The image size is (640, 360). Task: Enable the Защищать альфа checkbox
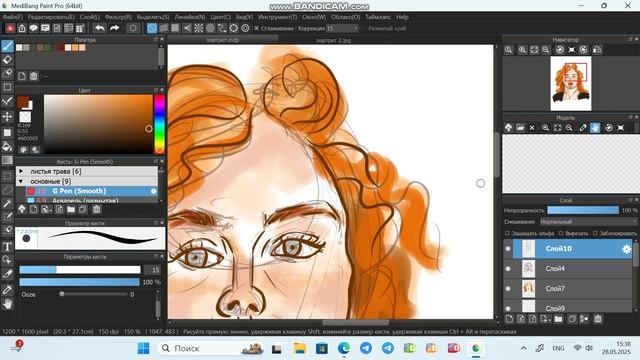(x=507, y=233)
